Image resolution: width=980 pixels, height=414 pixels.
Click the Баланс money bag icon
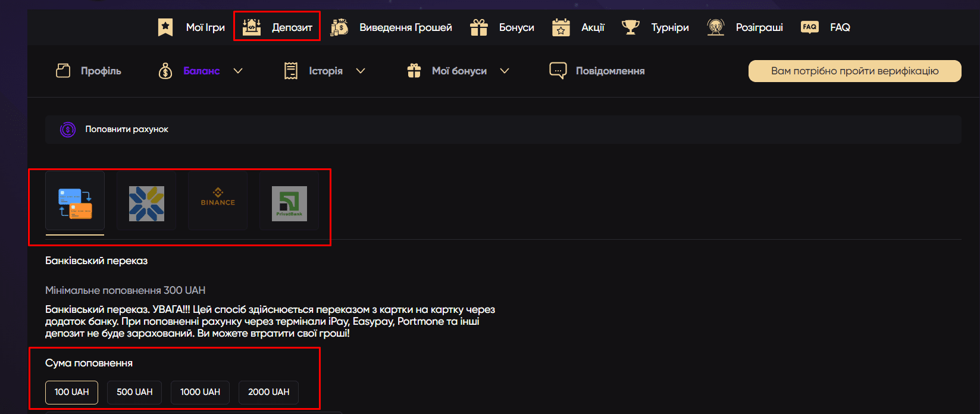coord(165,71)
